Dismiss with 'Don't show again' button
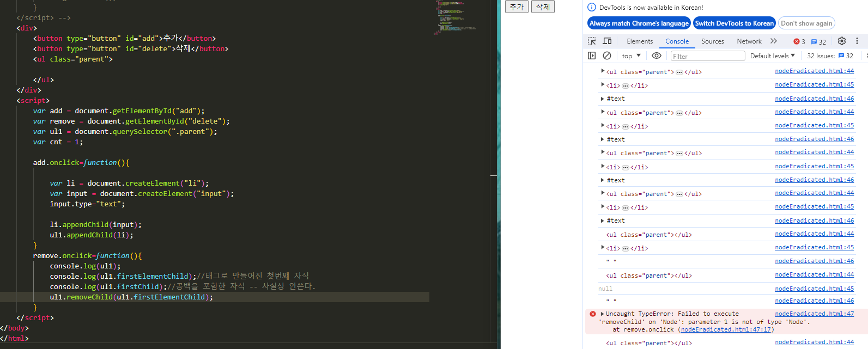868x349 pixels. click(806, 23)
